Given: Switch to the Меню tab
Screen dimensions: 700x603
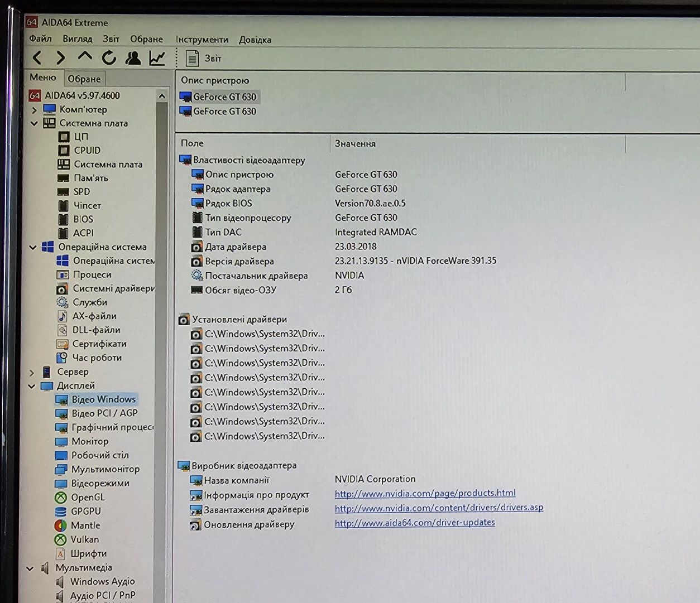Looking at the screenshot, I should tap(43, 78).
